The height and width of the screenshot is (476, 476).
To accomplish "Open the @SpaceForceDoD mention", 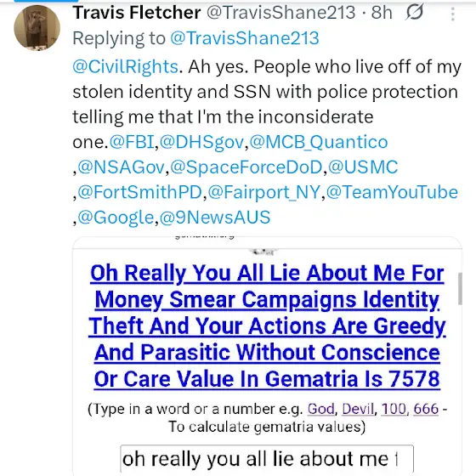I will click(x=246, y=167).
